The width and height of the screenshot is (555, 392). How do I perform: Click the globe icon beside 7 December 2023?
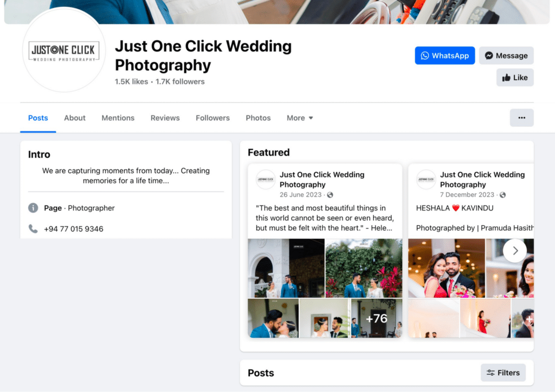502,195
